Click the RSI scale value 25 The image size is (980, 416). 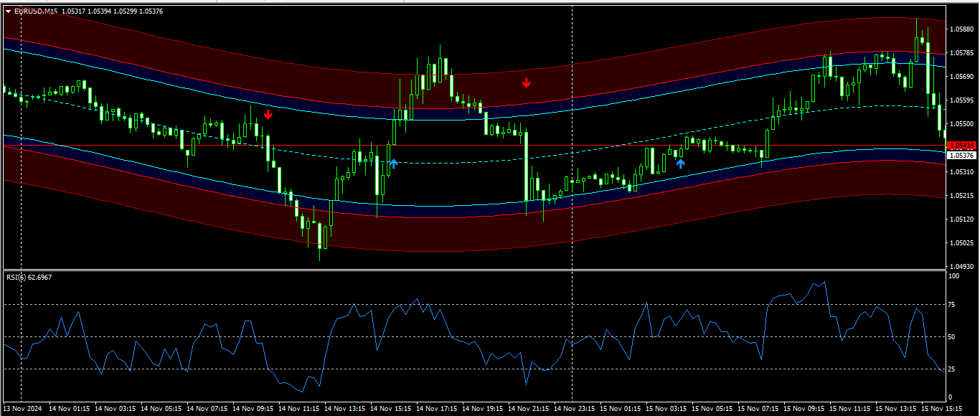[x=952, y=369]
